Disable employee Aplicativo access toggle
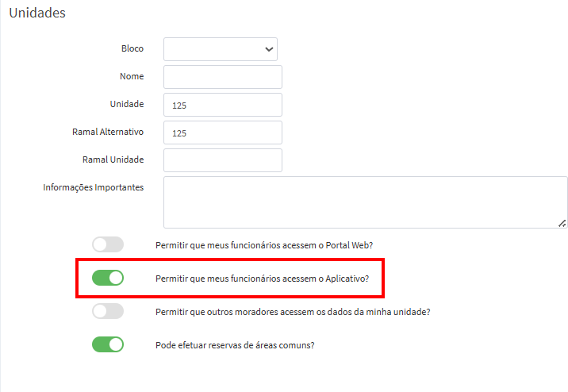 pos(108,278)
